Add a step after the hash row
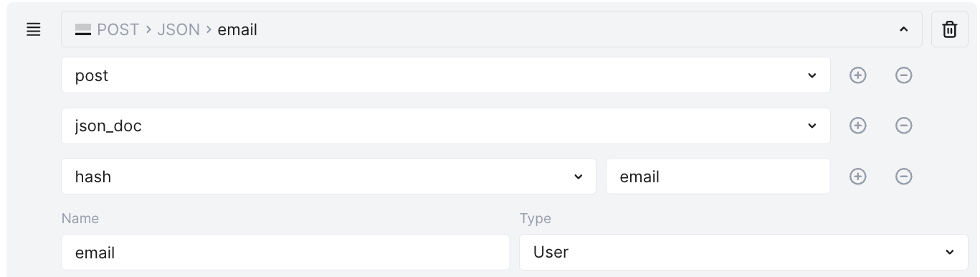This screenshot has width=980, height=277. [x=857, y=177]
